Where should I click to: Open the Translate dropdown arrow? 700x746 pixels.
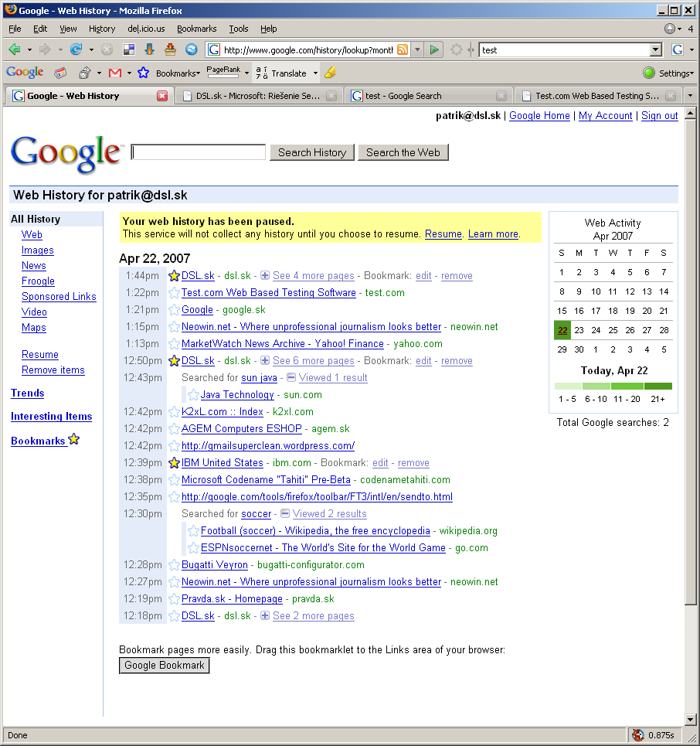pos(315,73)
